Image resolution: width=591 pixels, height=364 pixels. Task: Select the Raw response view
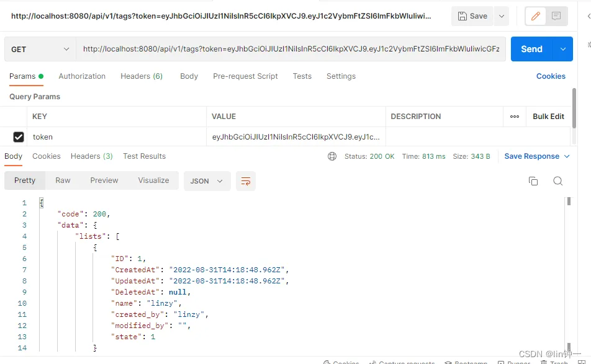pos(63,180)
